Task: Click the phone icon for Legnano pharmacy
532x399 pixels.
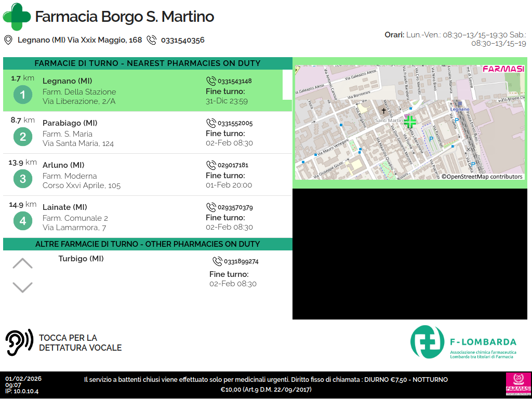Action: pyautogui.click(x=211, y=81)
